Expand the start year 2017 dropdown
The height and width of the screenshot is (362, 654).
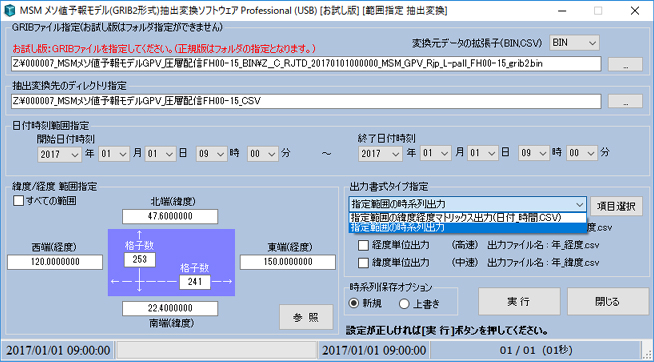click(60, 154)
